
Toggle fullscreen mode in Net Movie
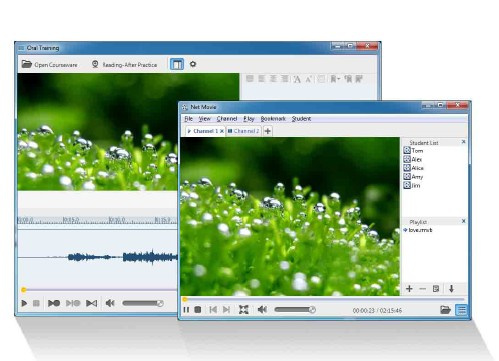(x=244, y=310)
